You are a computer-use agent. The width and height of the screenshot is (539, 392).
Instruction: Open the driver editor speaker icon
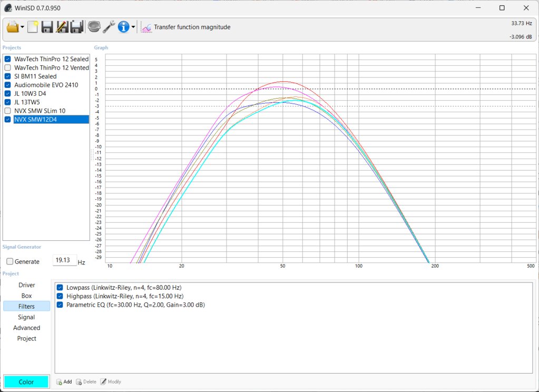click(x=94, y=27)
